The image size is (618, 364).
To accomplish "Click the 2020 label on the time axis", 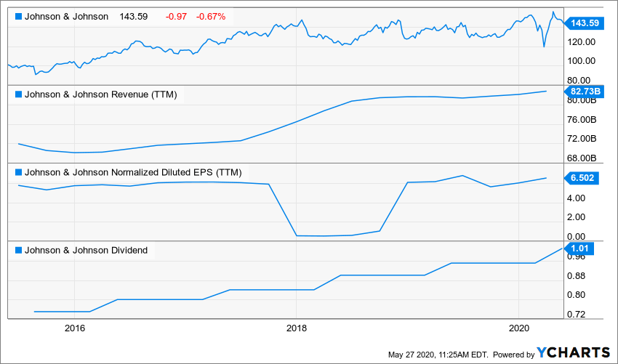I will tap(519, 328).
